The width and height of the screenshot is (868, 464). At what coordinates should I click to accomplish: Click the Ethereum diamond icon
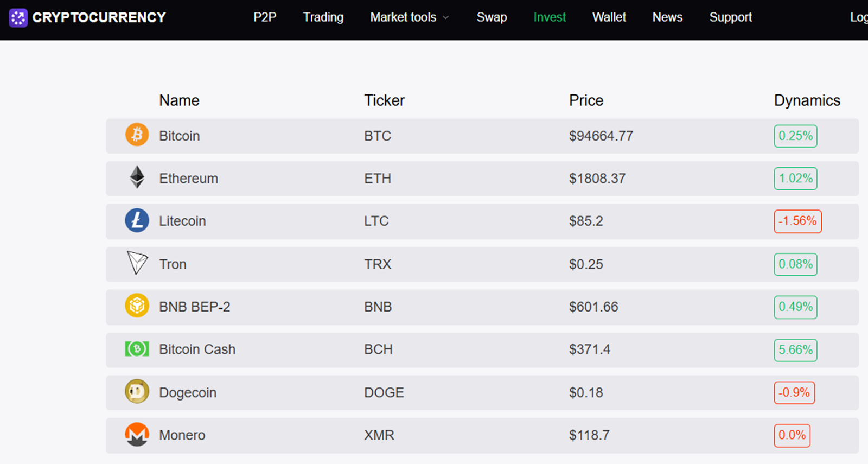[137, 177]
